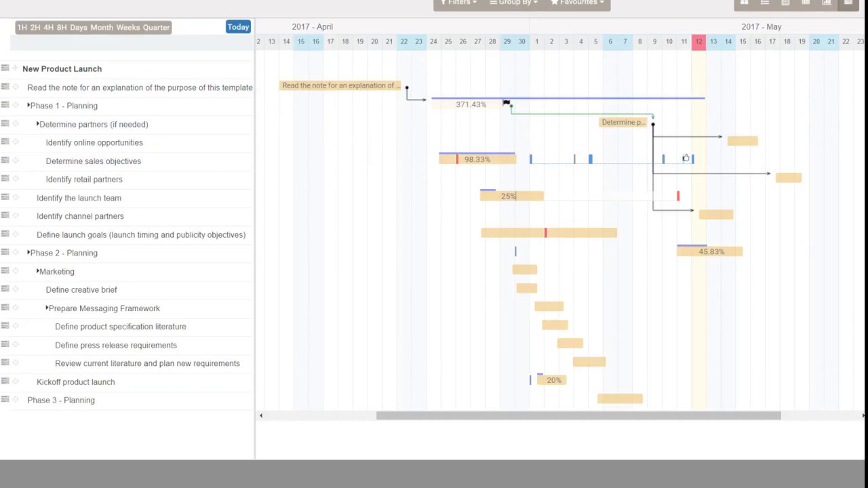Open the Group By dropdown
The width and height of the screenshot is (868, 488).
click(513, 3)
